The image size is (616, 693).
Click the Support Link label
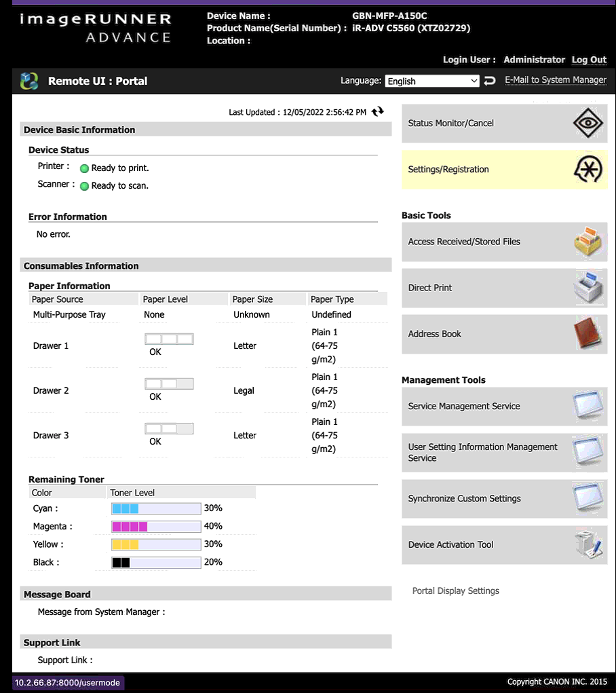(65, 660)
